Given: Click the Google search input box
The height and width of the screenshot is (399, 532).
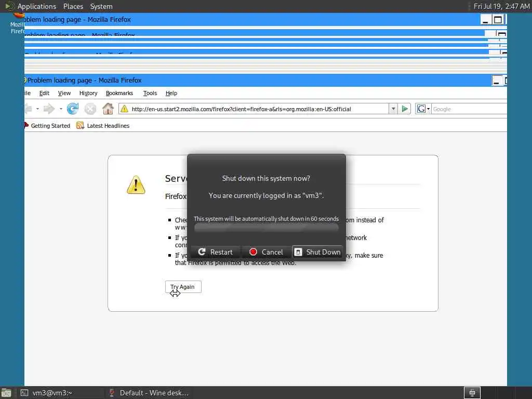Looking at the screenshot, I should tap(470, 109).
